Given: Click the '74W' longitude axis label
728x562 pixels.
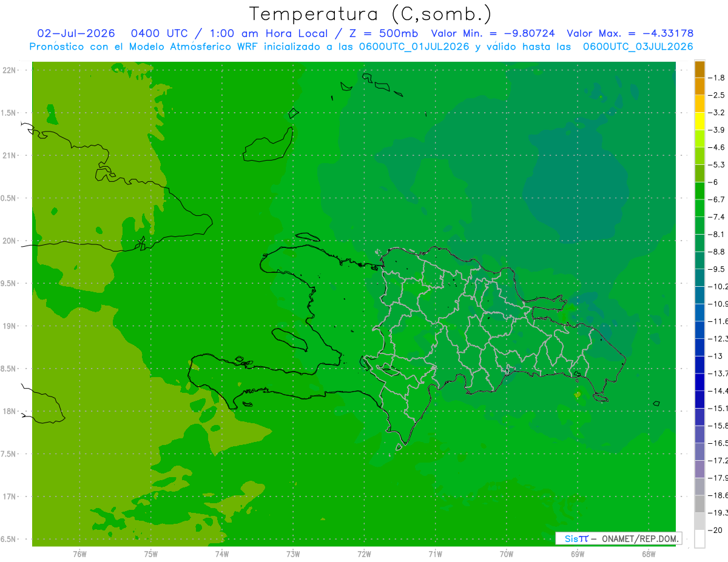Looking at the screenshot, I should (x=221, y=554).
